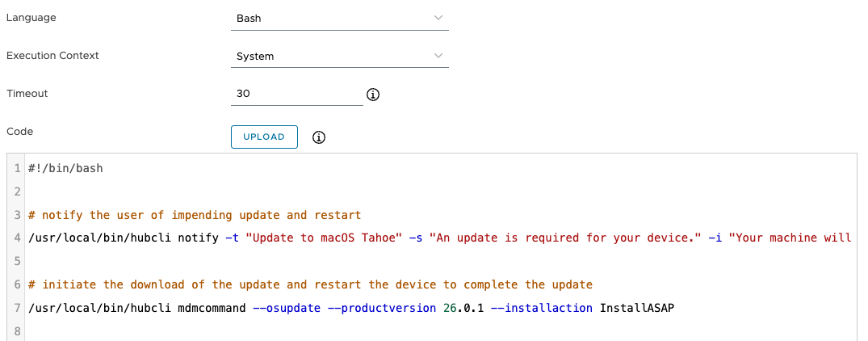Place cursor on the #!/bin/bash line
The image size is (868, 341).
(65, 169)
